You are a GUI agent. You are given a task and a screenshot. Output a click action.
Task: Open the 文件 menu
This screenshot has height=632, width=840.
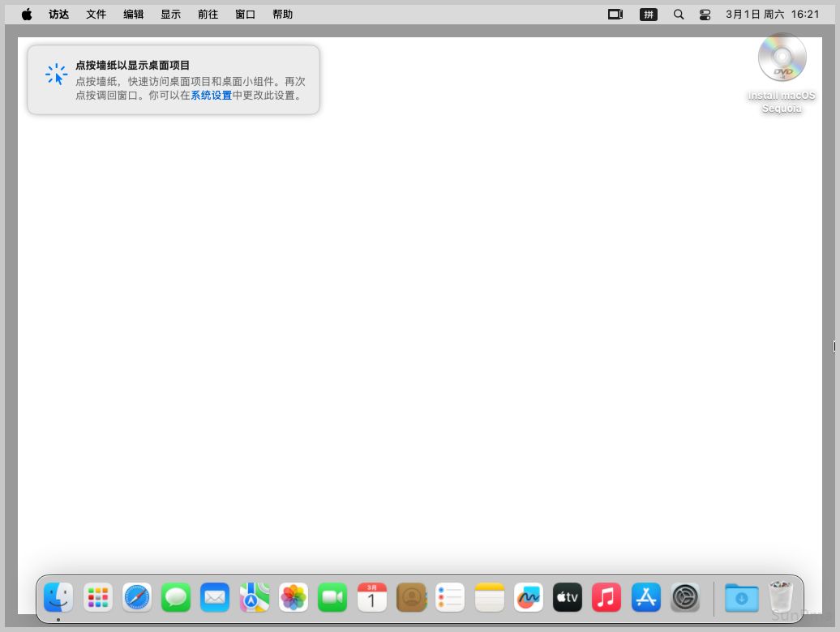(96, 15)
